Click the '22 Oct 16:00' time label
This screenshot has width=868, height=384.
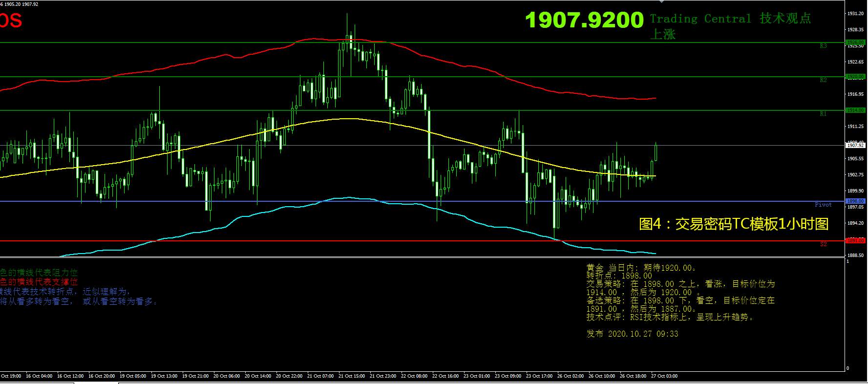click(445, 376)
